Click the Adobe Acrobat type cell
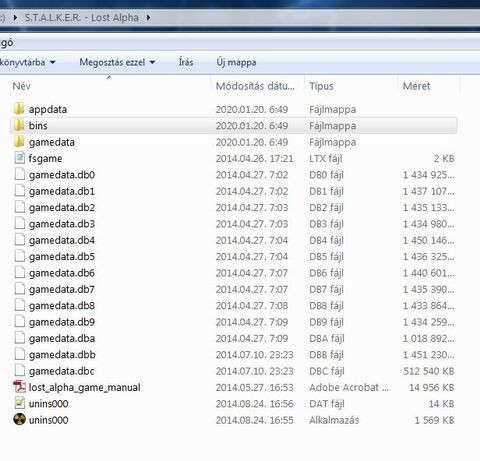Image resolution: width=480 pixels, height=461 pixels. (x=349, y=387)
